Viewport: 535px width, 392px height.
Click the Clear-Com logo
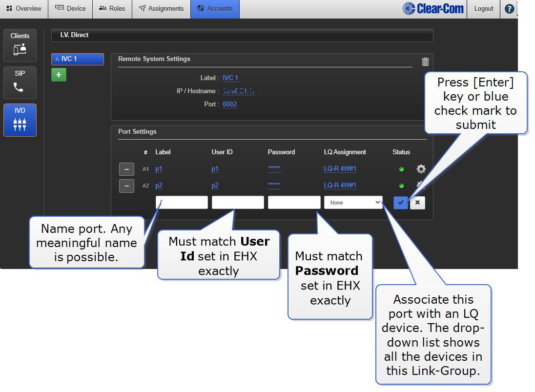click(433, 8)
